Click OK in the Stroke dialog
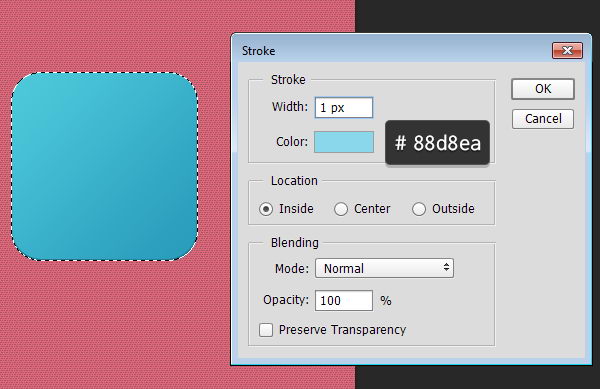The image size is (600, 389). coord(543,89)
